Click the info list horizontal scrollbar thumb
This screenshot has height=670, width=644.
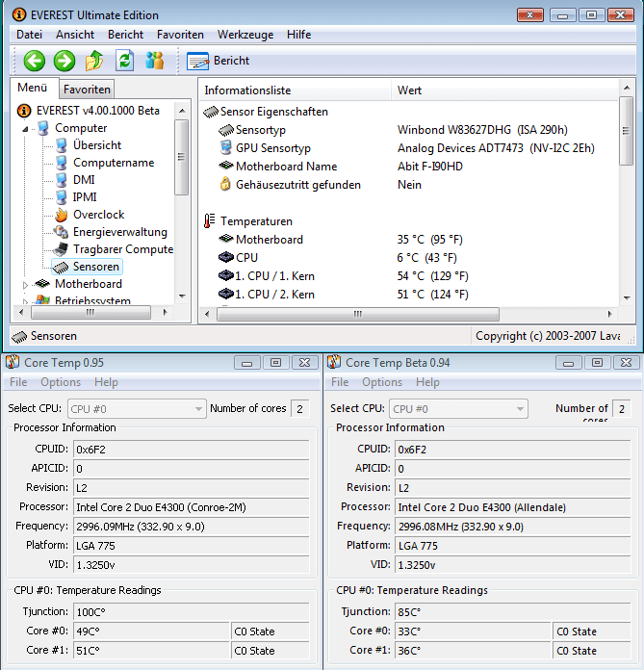358,314
